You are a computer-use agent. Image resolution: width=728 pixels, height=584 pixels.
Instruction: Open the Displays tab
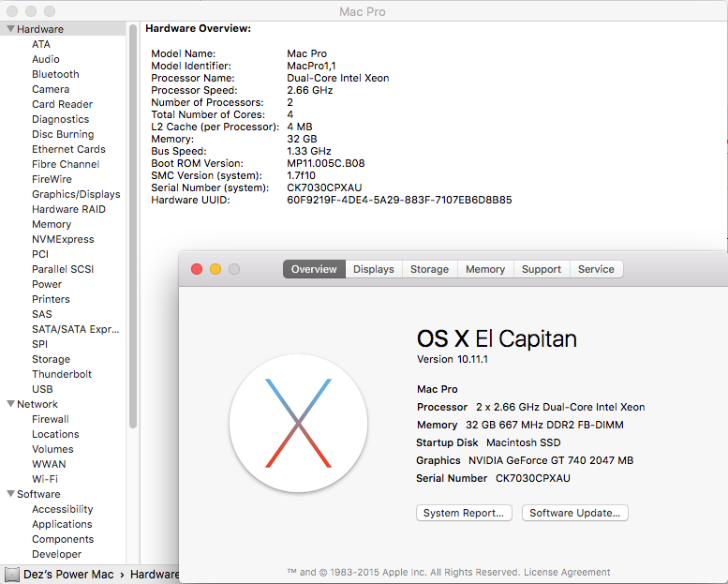point(374,269)
